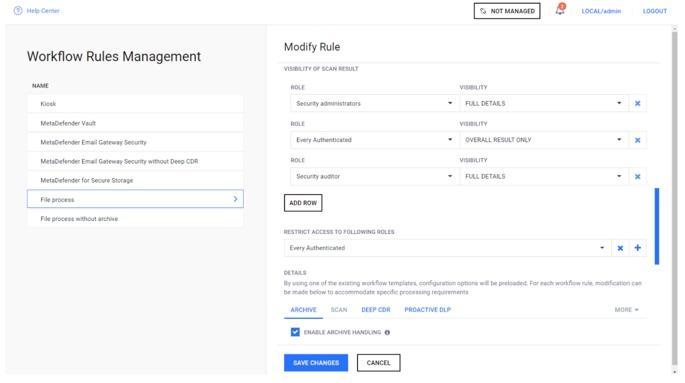Select the MetaDefender Vault rule

click(135, 123)
